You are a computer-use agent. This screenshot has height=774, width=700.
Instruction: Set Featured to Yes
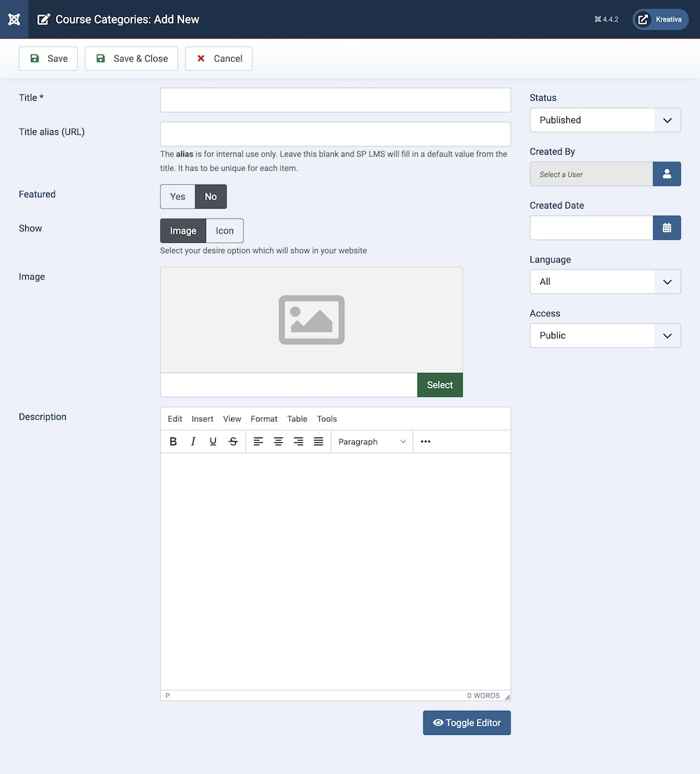click(178, 197)
